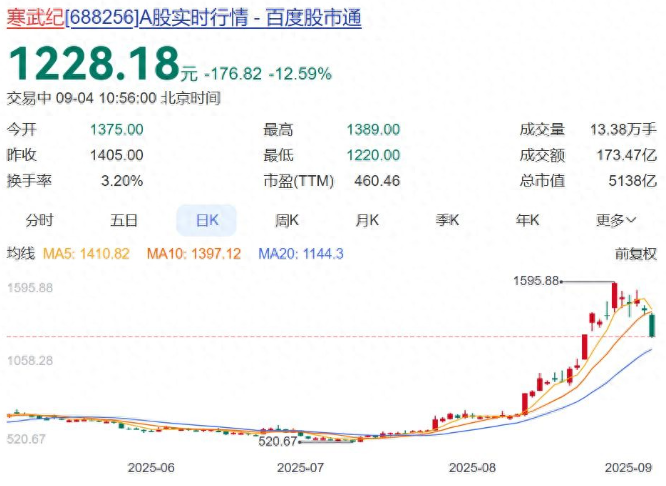Screen dimensions: 666x486
Task: Expand the 更多 dropdown
Action: point(616,220)
